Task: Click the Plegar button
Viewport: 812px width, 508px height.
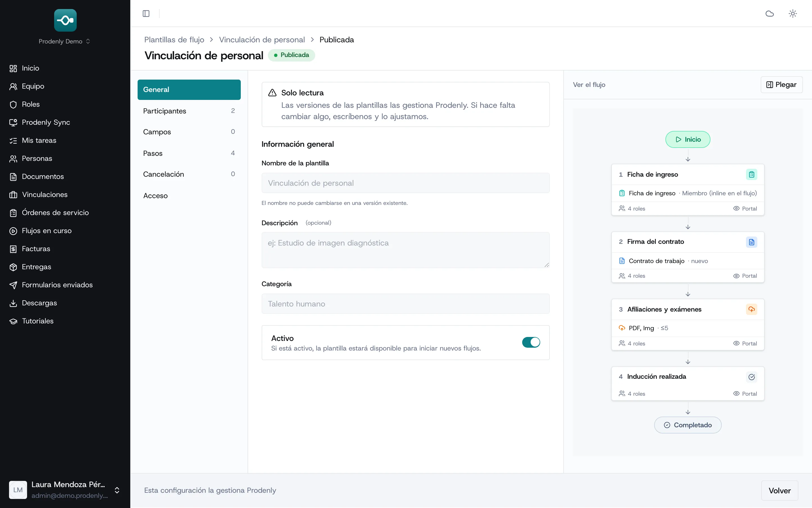Action: 781,85
